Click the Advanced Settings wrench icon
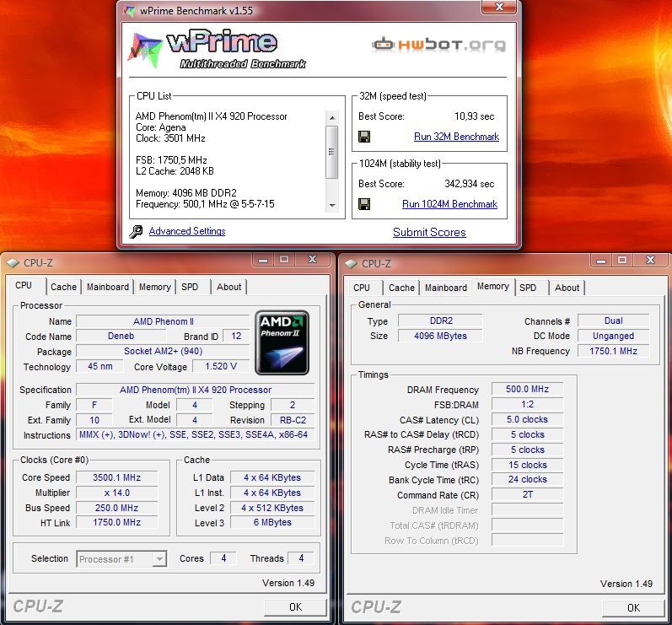 coord(136,231)
